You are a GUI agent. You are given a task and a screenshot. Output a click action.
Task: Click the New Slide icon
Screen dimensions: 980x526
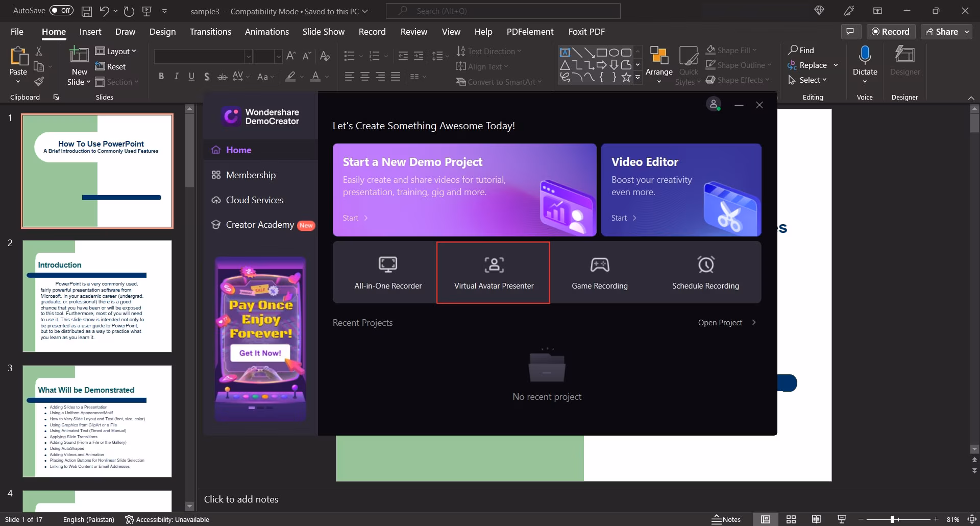(79, 55)
